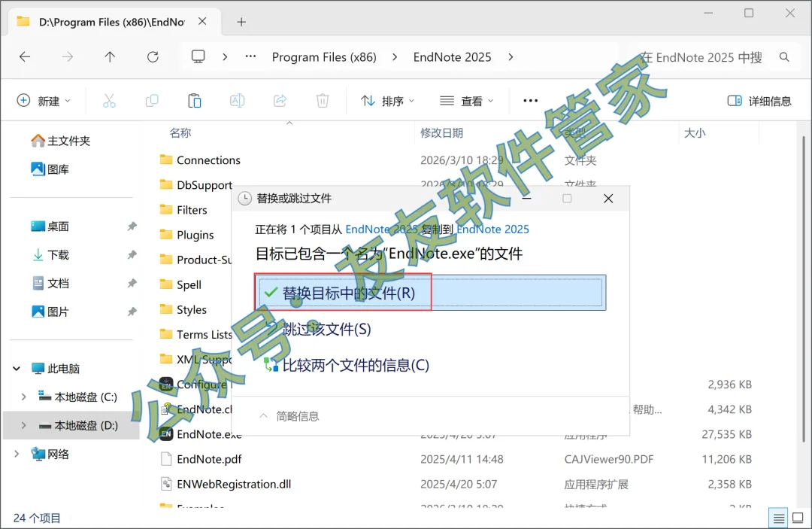Expand the 网络 tree node
The width and height of the screenshot is (812, 529).
click(x=17, y=454)
